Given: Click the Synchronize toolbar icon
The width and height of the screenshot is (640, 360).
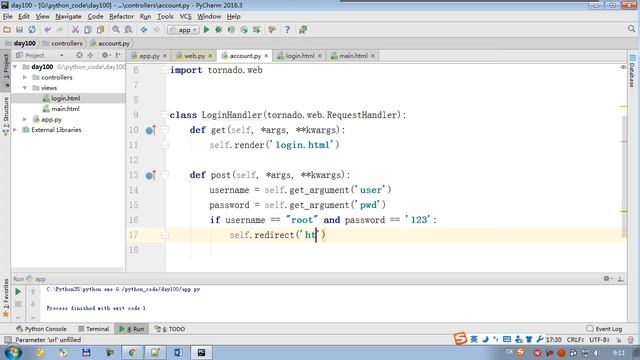Looking at the screenshot, I should coord(32,30).
